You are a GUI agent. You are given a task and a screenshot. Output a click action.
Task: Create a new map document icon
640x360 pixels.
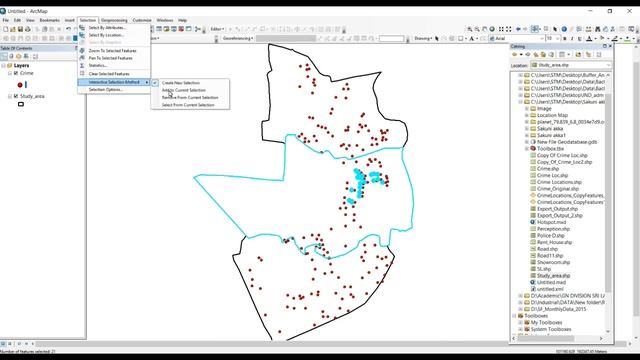(6, 29)
